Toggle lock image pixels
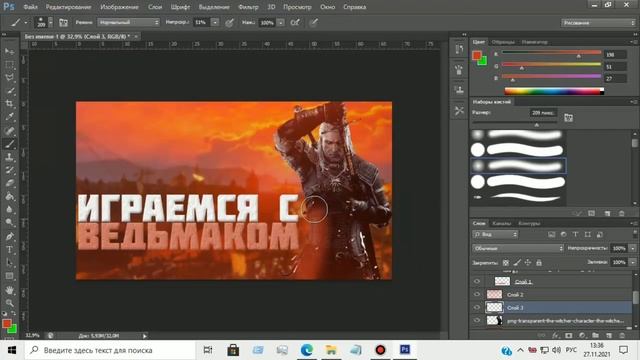Image resolution: width=640 pixels, height=360 pixels. [517, 262]
